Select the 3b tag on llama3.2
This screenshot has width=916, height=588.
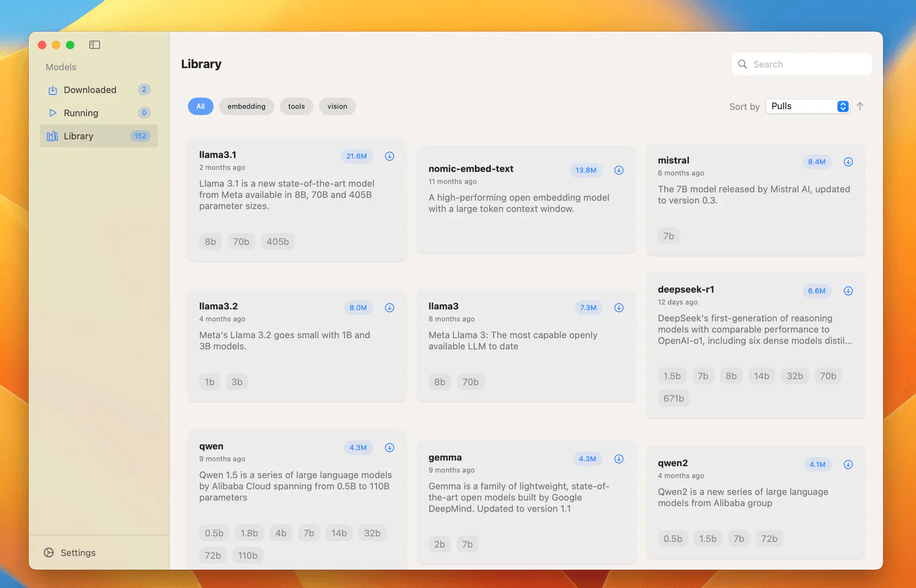(x=237, y=382)
